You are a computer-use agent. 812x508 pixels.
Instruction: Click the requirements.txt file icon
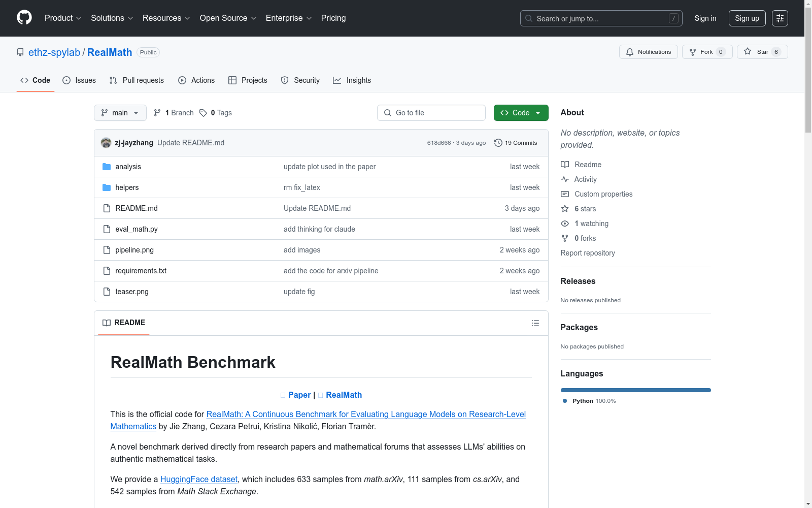(107, 271)
